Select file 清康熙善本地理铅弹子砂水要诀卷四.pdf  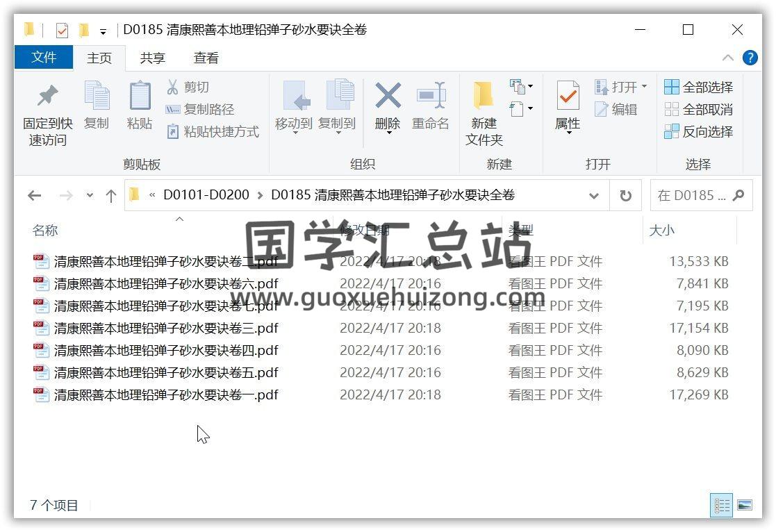click(166, 350)
